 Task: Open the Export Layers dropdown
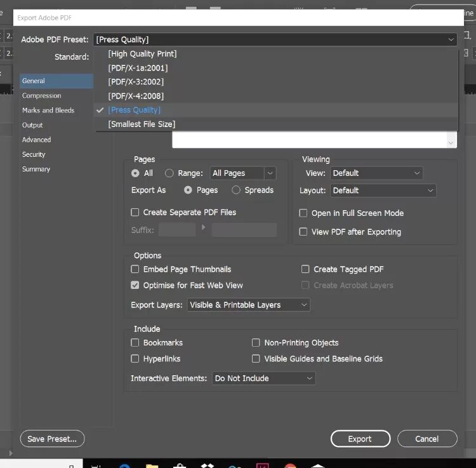click(x=249, y=305)
